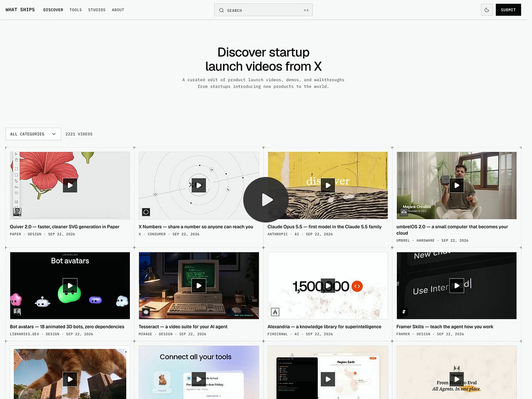Open Quiver 2.0 title link
The image size is (532, 399).
pos(65,227)
